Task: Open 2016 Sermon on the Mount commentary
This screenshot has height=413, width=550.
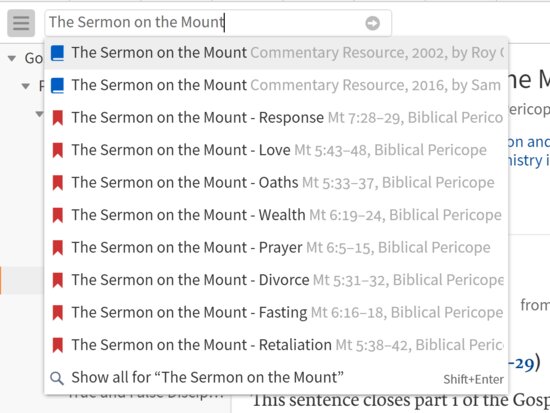Action: [x=276, y=85]
